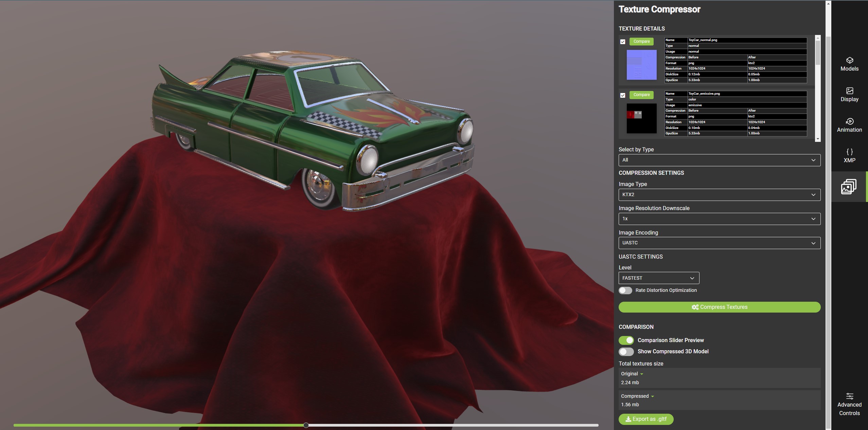
Task: Open the Display settings icon
Action: [849, 91]
